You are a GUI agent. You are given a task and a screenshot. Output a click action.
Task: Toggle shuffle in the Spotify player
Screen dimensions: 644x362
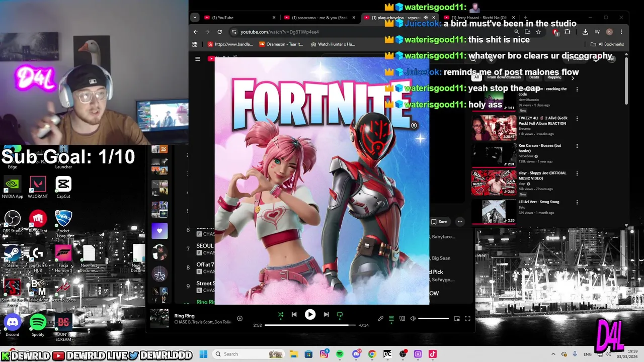[281, 315]
